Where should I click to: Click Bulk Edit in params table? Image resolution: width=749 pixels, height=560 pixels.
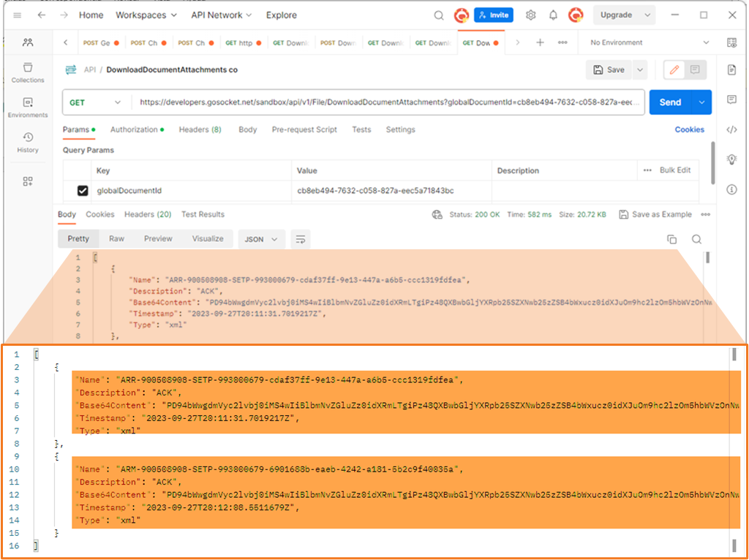click(x=675, y=170)
